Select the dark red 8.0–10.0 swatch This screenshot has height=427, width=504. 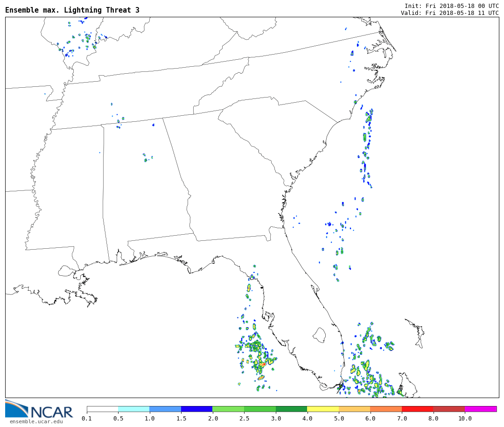448,409
